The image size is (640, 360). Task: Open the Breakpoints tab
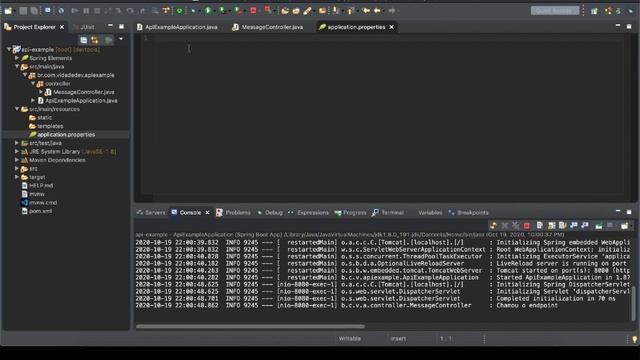tap(468, 213)
